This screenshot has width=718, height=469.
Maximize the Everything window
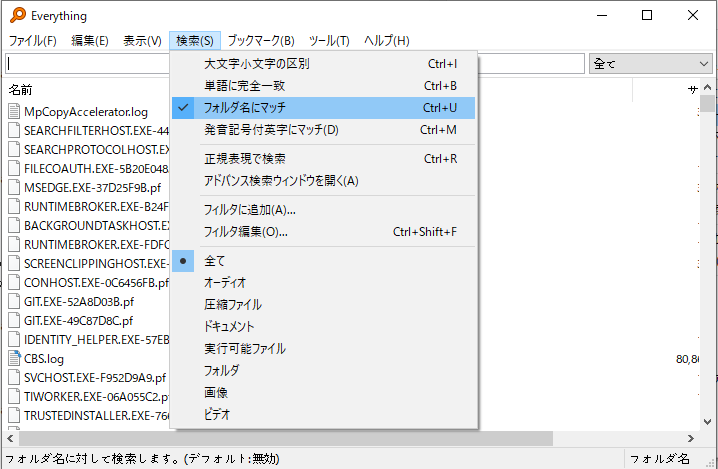click(x=647, y=16)
